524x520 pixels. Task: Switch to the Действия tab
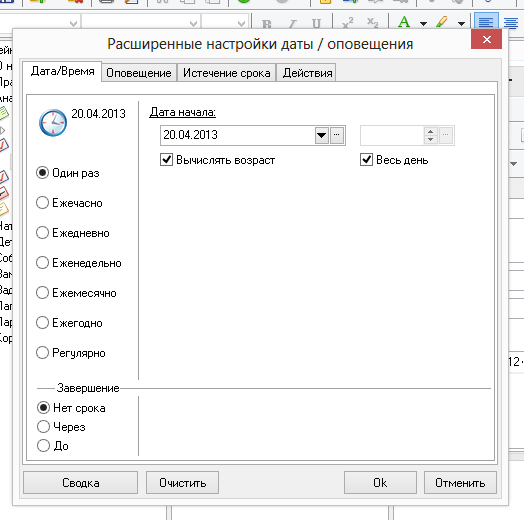click(x=307, y=73)
